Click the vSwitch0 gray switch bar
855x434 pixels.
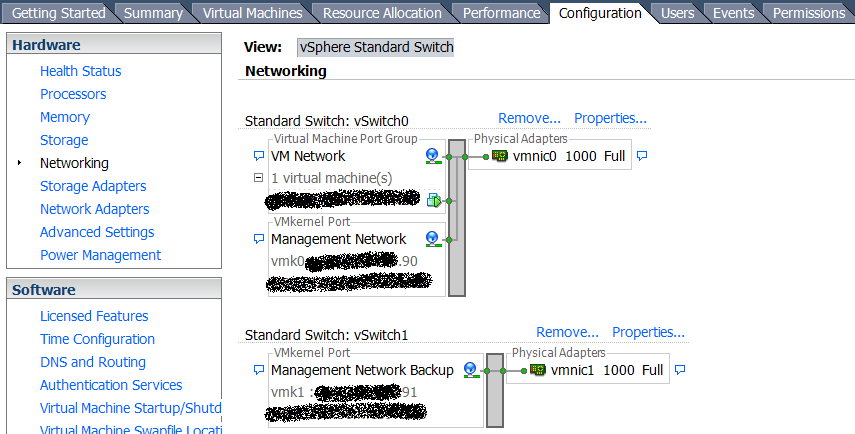click(457, 218)
